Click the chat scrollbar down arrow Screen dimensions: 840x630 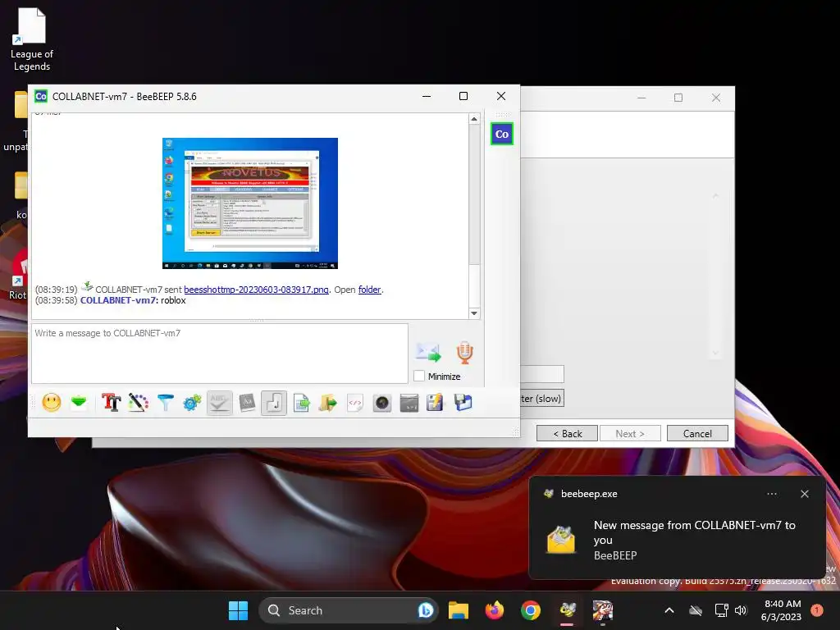point(474,313)
